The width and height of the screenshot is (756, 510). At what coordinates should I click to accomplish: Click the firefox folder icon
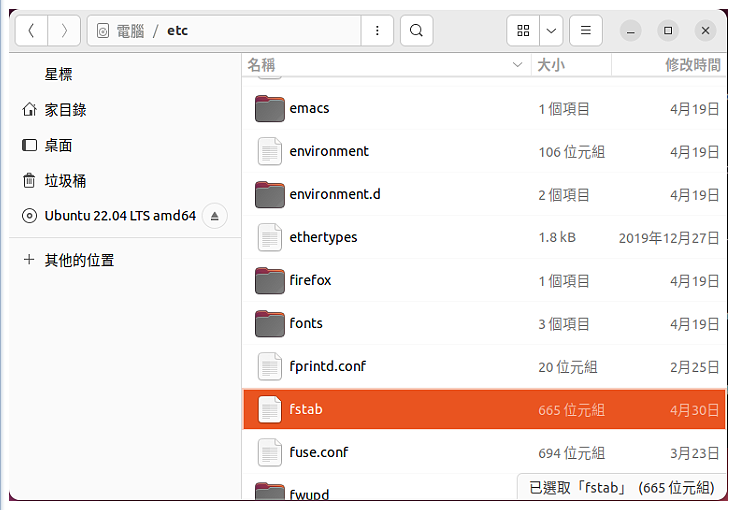click(x=270, y=280)
